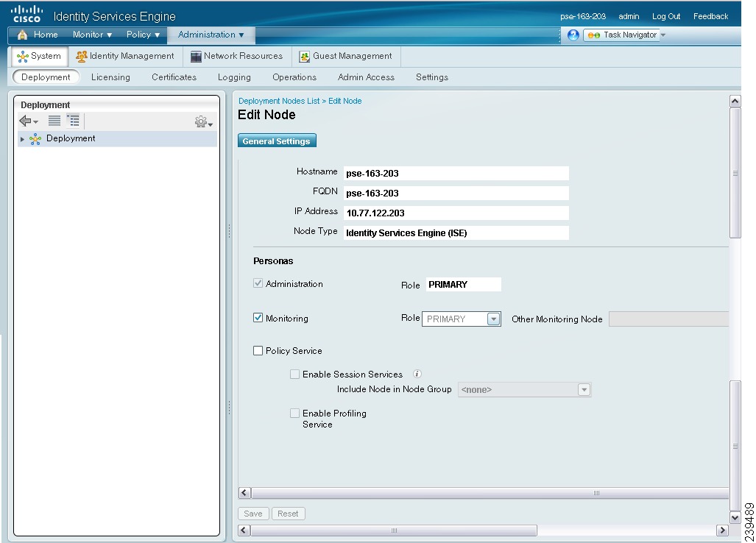Open the Feedback link
Screen dimensions: 756x543
pos(710,16)
